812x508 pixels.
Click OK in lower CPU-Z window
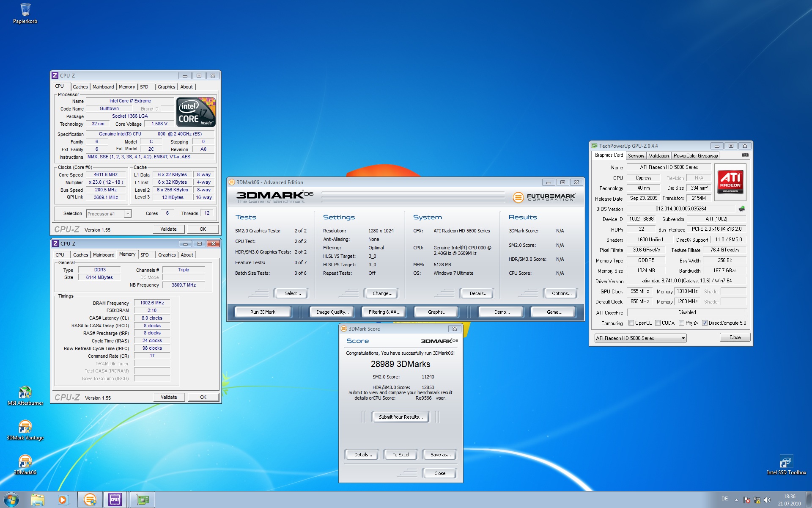[x=203, y=397]
